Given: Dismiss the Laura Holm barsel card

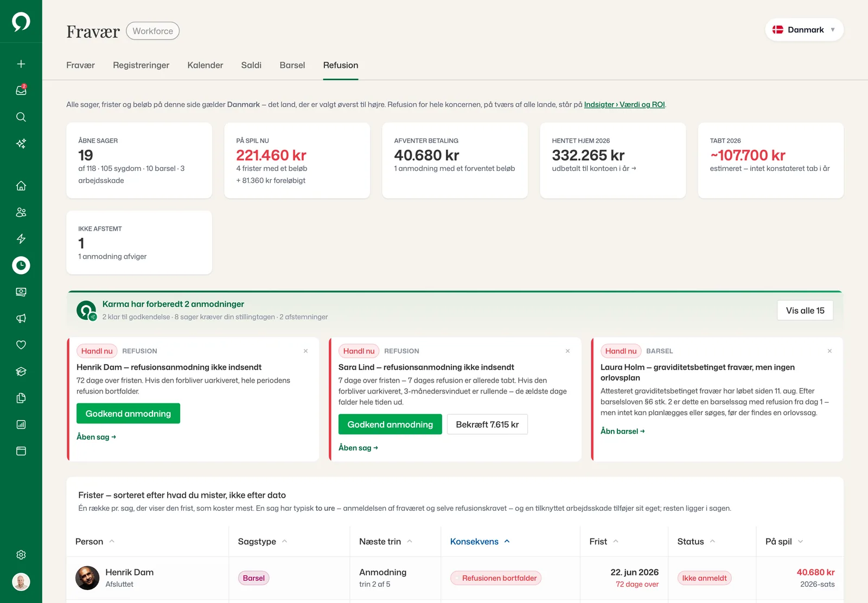Looking at the screenshot, I should pos(829,351).
